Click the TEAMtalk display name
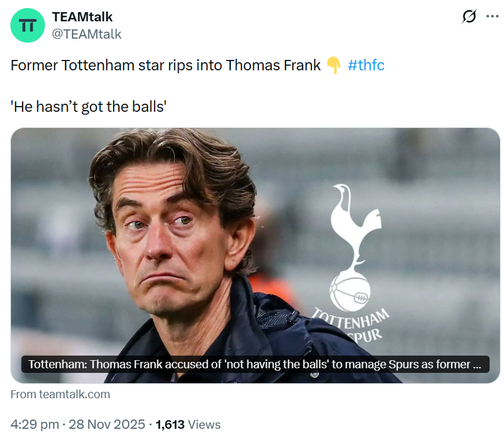Screen dimensions: 504x438 pyautogui.click(x=82, y=17)
